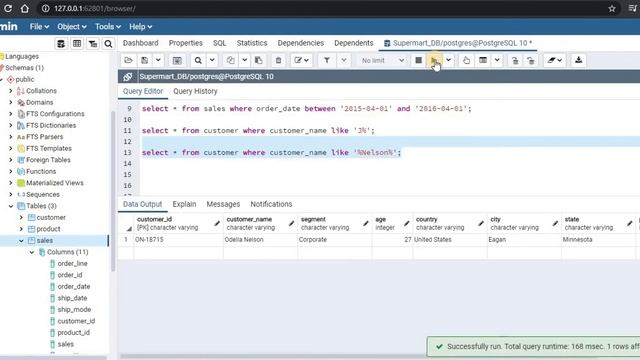The width and height of the screenshot is (640, 360).
Task: Click the browser home icon
Action: 24,9
